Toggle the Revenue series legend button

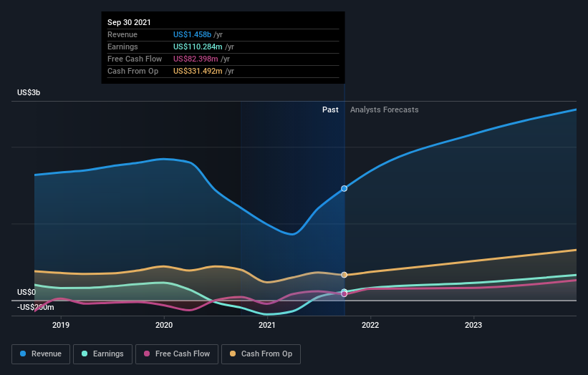tap(41, 354)
